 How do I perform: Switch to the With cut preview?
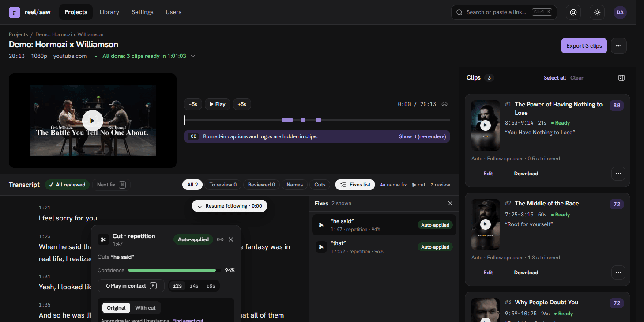click(x=146, y=308)
